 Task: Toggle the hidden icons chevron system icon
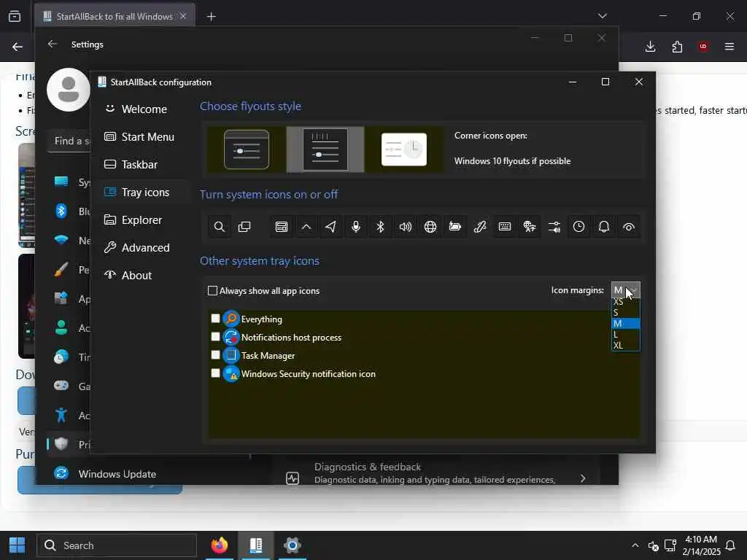tap(306, 227)
